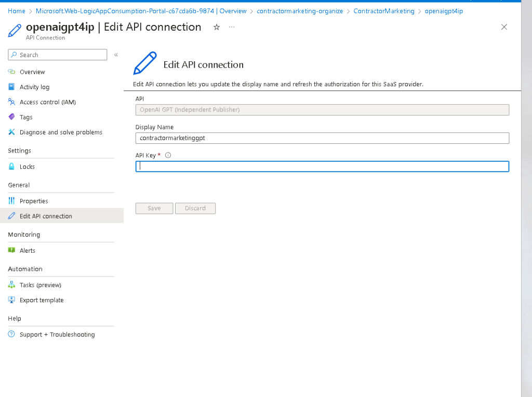Open the Microsoft.Web-LogicAppConsumption Overview breadcrumb
This screenshot has height=397, width=532.
pyautogui.click(x=141, y=11)
